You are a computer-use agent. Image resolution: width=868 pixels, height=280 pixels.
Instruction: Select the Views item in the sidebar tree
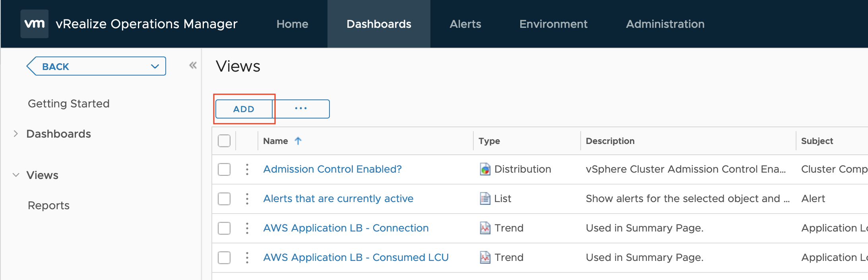tap(42, 175)
